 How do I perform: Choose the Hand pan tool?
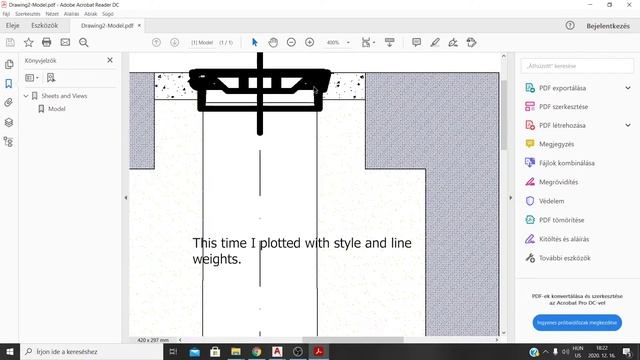273,42
